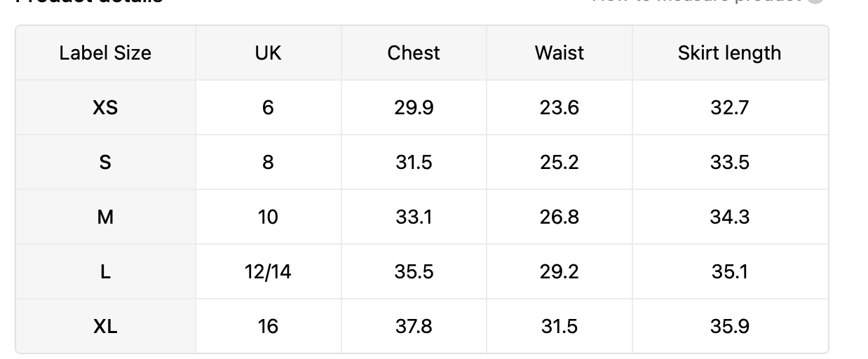Click the Skirt length column header
This screenshot has width=868, height=359.
[x=730, y=53]
